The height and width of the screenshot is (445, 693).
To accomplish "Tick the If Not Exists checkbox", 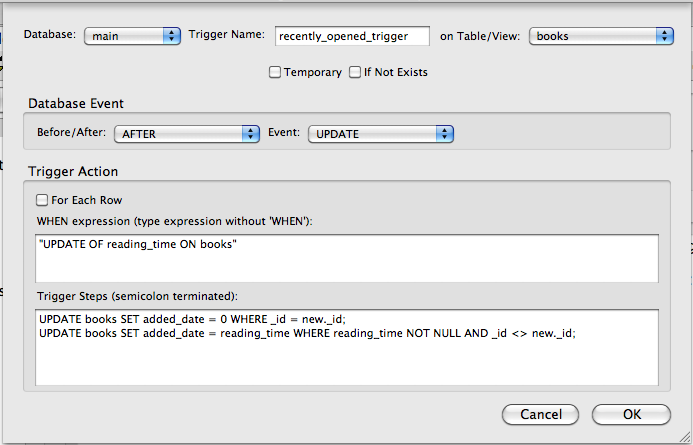I will tap(354, 72).
